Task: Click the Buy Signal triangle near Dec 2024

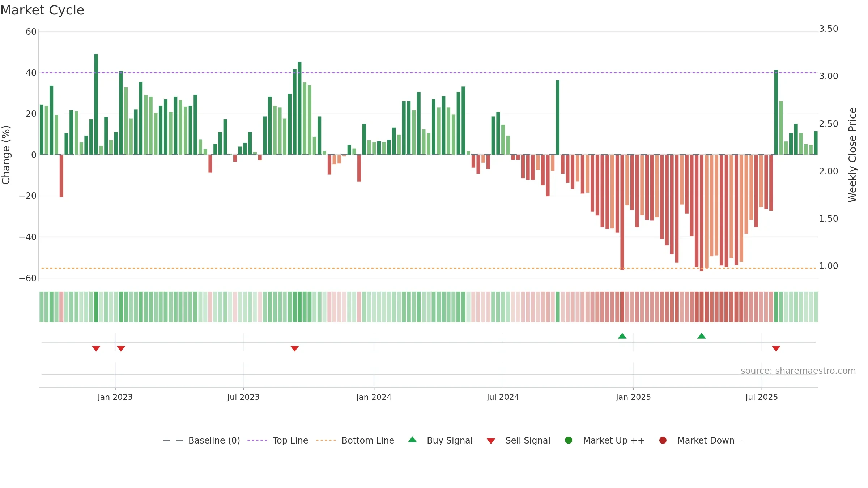Action: 622,336
